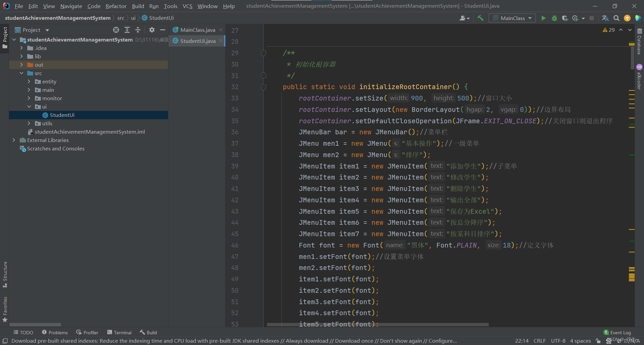Click CRLF line separator selector
Image resolution: width=644 pixels, height=345 pixels.
pyautogui.click(x=540, y=341)
